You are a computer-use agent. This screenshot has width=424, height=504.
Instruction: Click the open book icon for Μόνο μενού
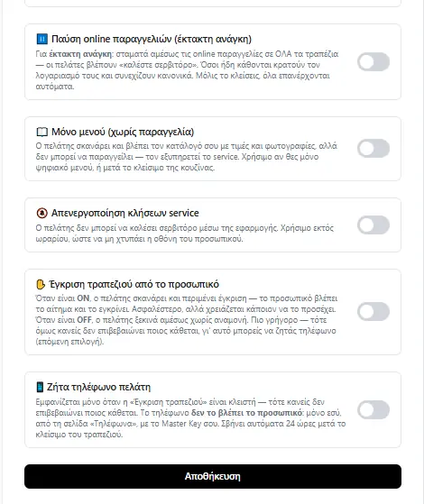tap(41, 133)
